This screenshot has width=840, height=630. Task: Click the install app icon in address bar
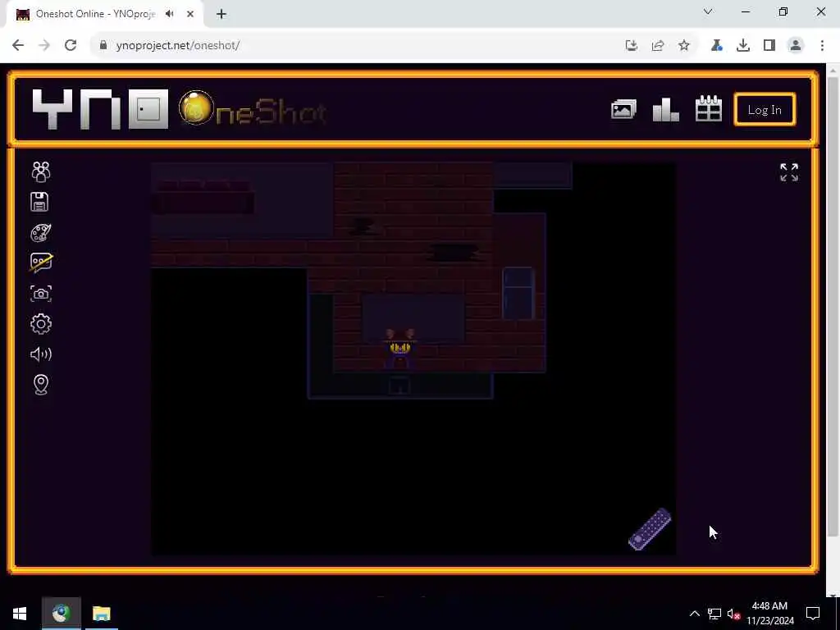[632, 46]
